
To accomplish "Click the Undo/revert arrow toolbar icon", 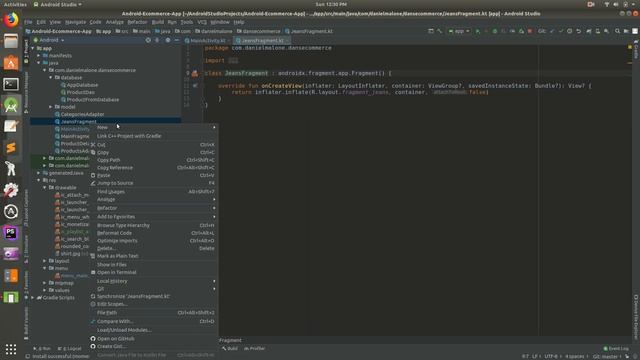I will click(x=578, y=31).
